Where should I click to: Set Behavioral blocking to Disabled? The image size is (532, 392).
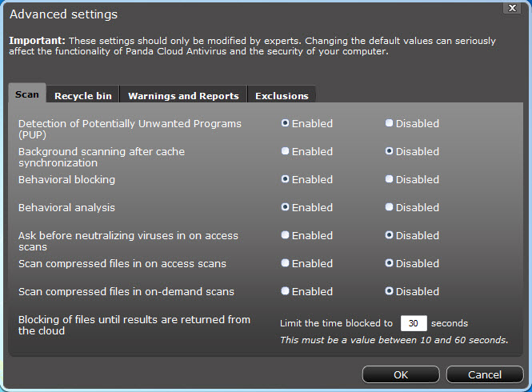(x=389, y=179)
